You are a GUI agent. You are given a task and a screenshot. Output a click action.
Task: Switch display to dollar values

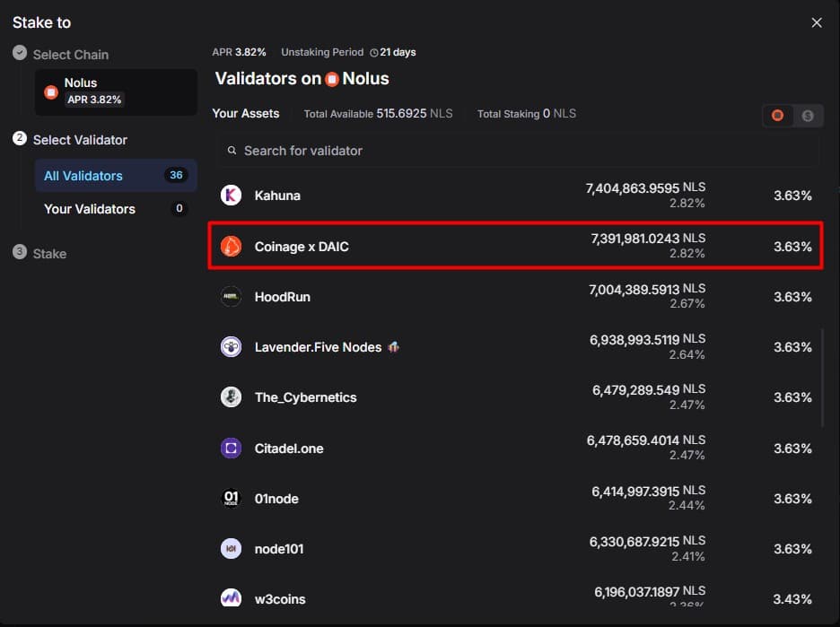pyautogui.click(x=808, y=116)
